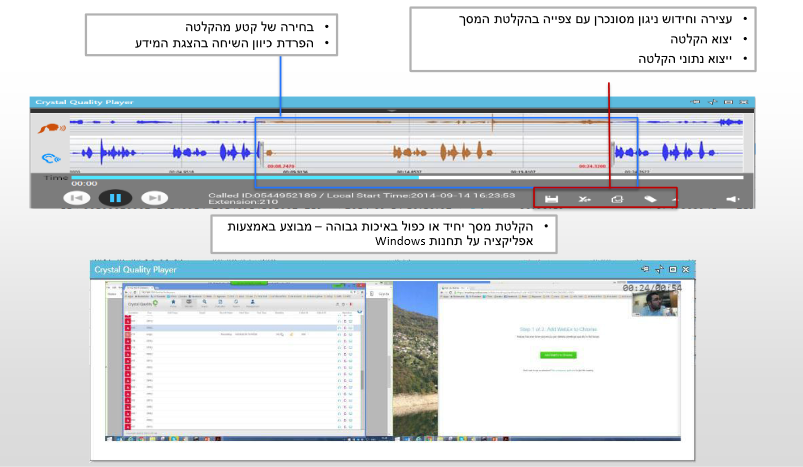This screenshot has height=467, width=803.
Task: Click the webcam thumbnail of the agent
Action: point(654,304)
